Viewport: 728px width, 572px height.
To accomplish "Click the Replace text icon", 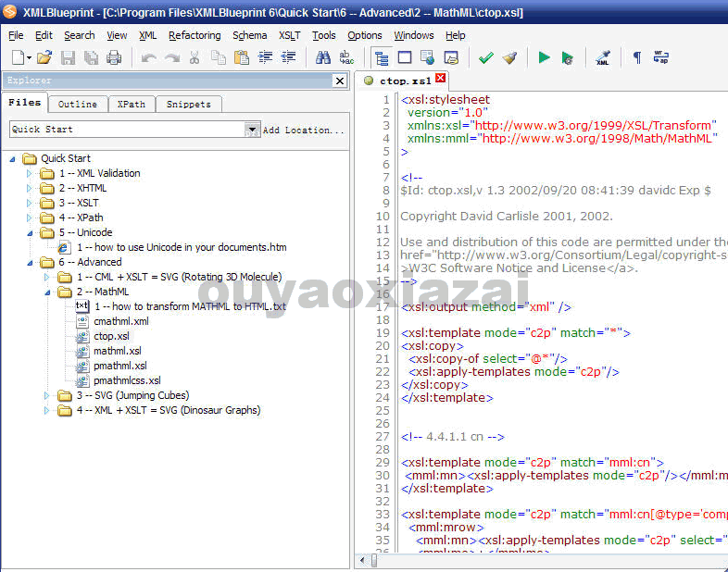I will [346, 57].
